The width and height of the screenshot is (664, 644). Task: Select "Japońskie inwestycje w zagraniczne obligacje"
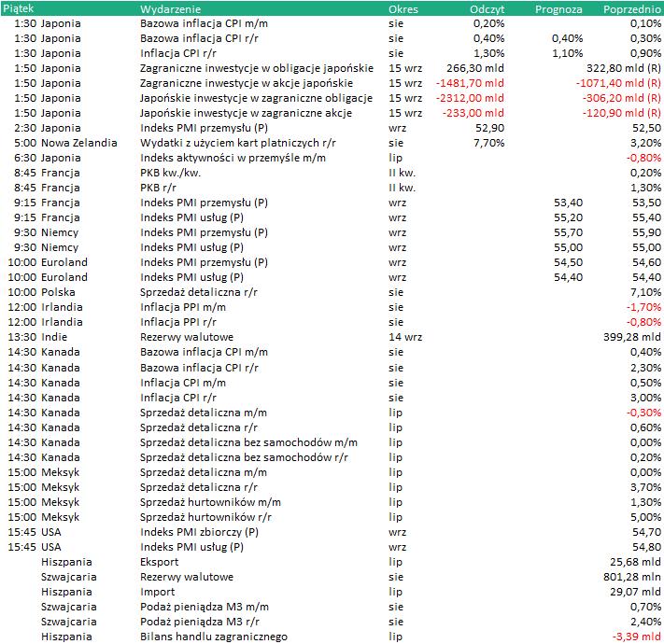(x=256, y=98)
